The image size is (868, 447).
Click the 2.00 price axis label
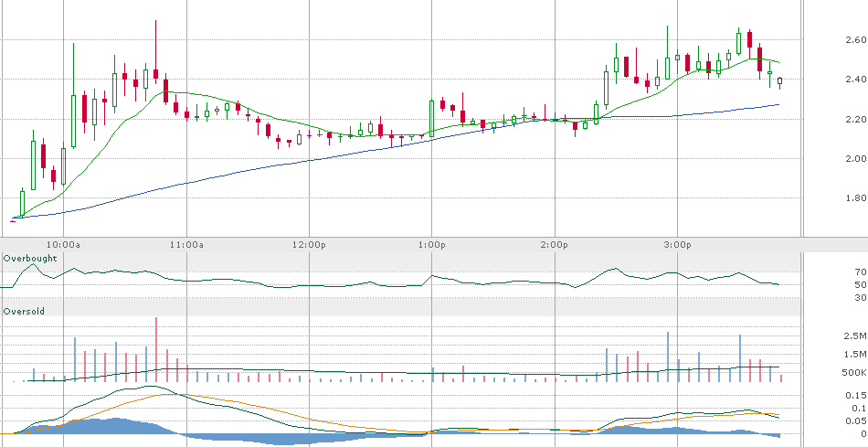856,158
